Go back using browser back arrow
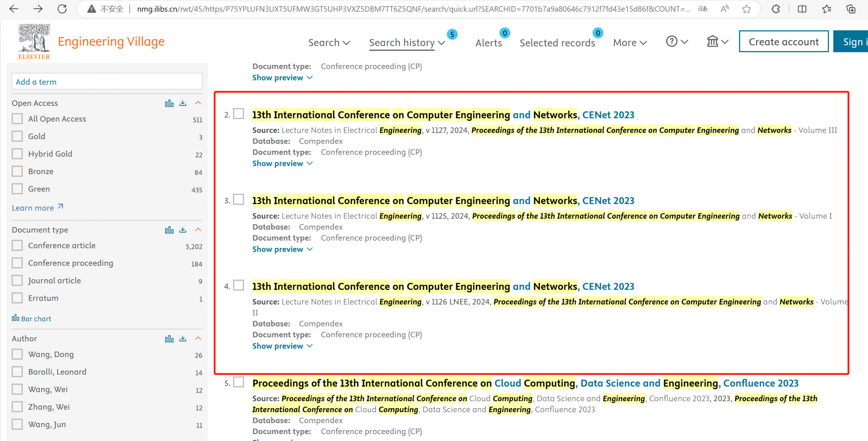Image resolution: width=868 pixels, height=441 pixels. click(x=14, y=9)
